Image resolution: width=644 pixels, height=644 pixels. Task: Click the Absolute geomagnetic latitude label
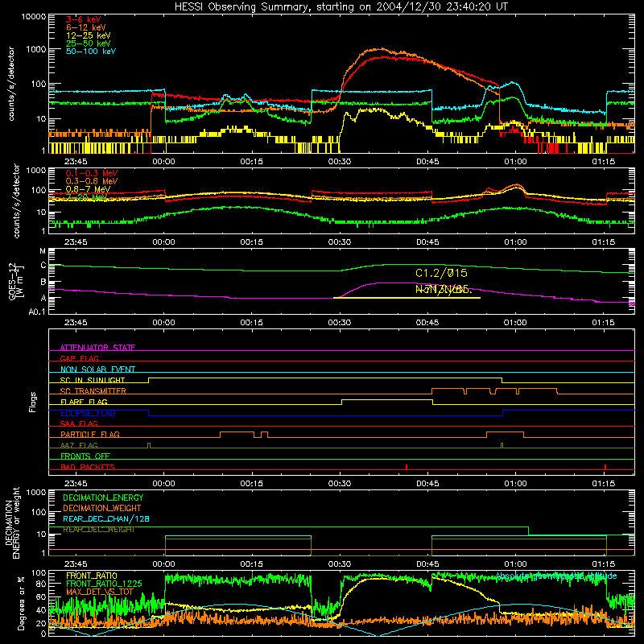[x=556, y=576]
